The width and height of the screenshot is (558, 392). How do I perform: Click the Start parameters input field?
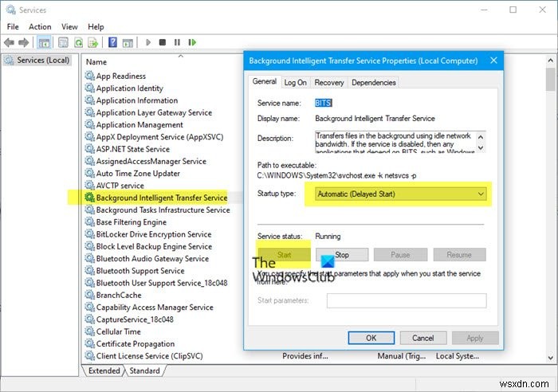[407, 300]
